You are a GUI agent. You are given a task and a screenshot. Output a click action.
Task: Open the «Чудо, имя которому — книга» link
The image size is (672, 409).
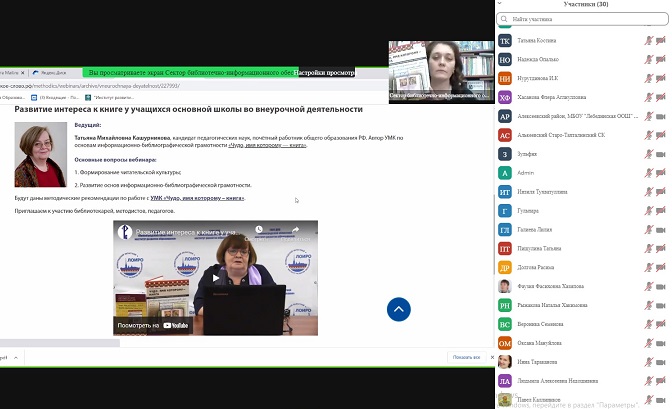tap(267, 145)
